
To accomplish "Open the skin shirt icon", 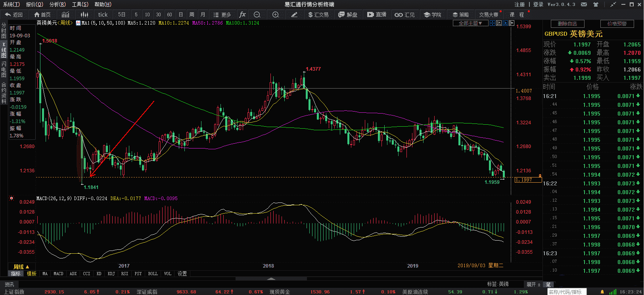I will (596, 4).
